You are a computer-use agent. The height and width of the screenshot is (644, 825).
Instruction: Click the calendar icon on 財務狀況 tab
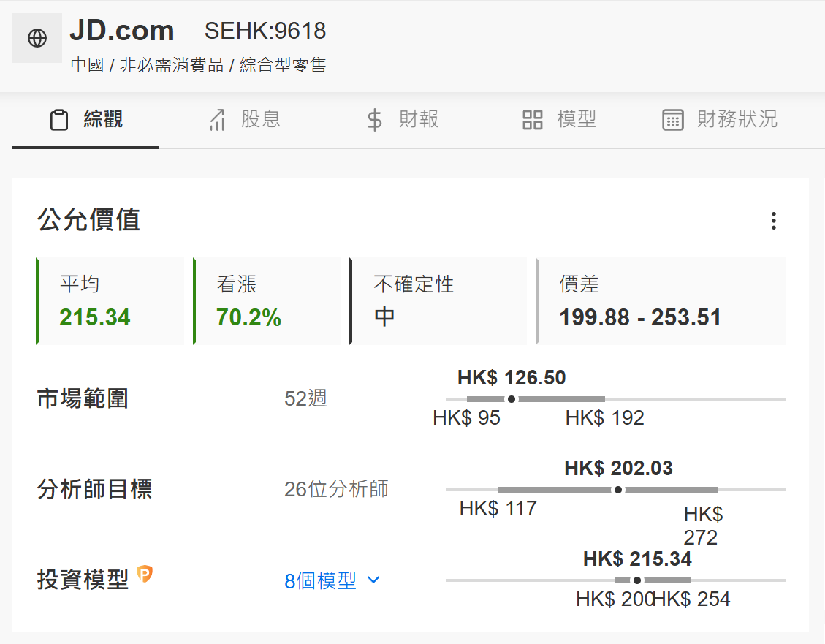pos(673,119)
